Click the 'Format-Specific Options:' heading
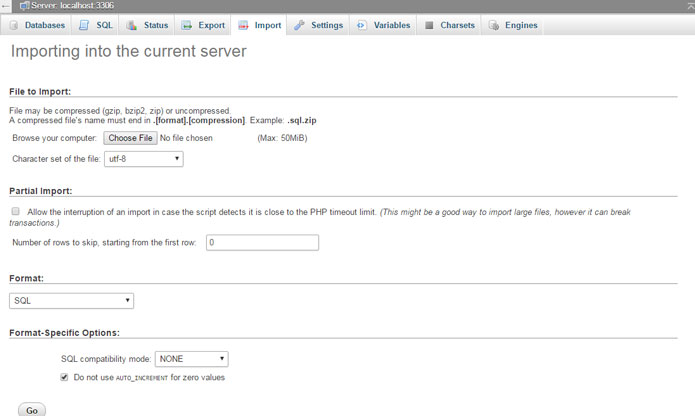The height and width of the screenshot is (416, 695). [x=64, y=333]
